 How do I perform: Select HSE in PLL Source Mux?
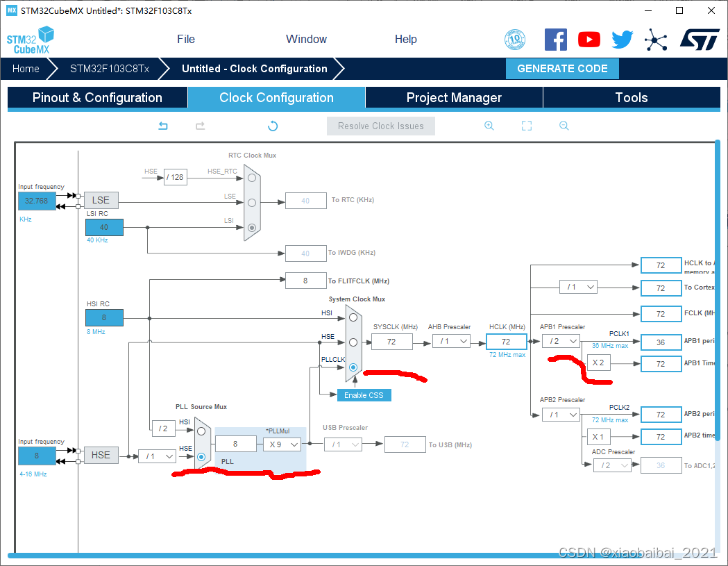tap(201, 457)
